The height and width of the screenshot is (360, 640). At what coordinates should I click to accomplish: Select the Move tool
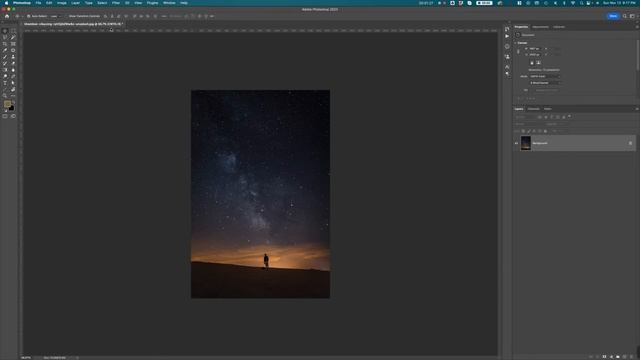click(5, 31)
